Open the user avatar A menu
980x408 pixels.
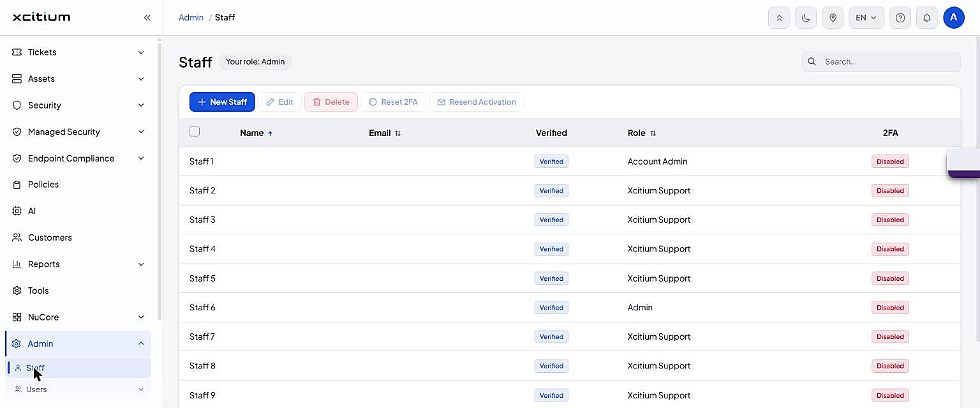(x=954, y=18)
